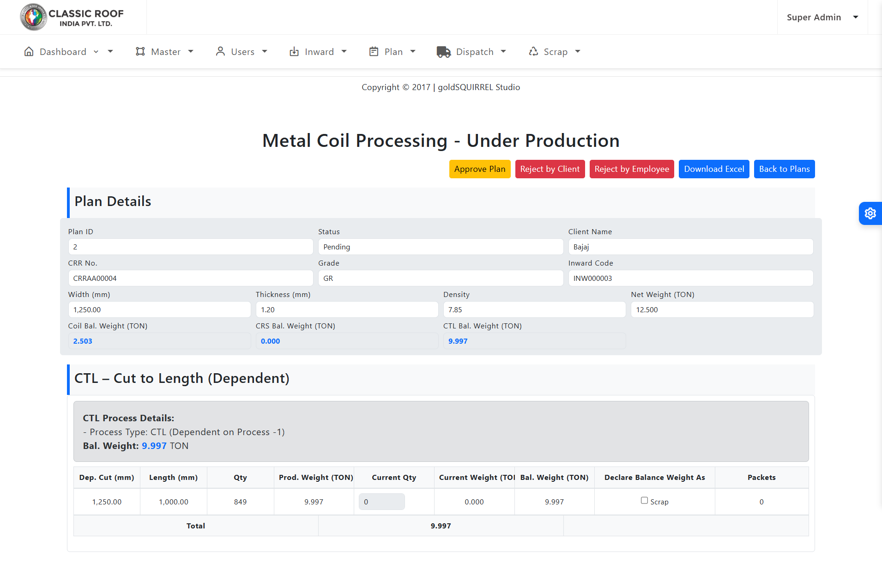
Task: Click the Approve Plan button
Action: [x=479, y=169]
